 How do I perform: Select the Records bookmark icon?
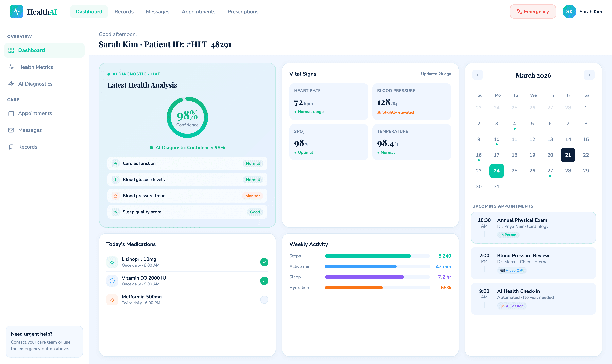coord(12,147)
